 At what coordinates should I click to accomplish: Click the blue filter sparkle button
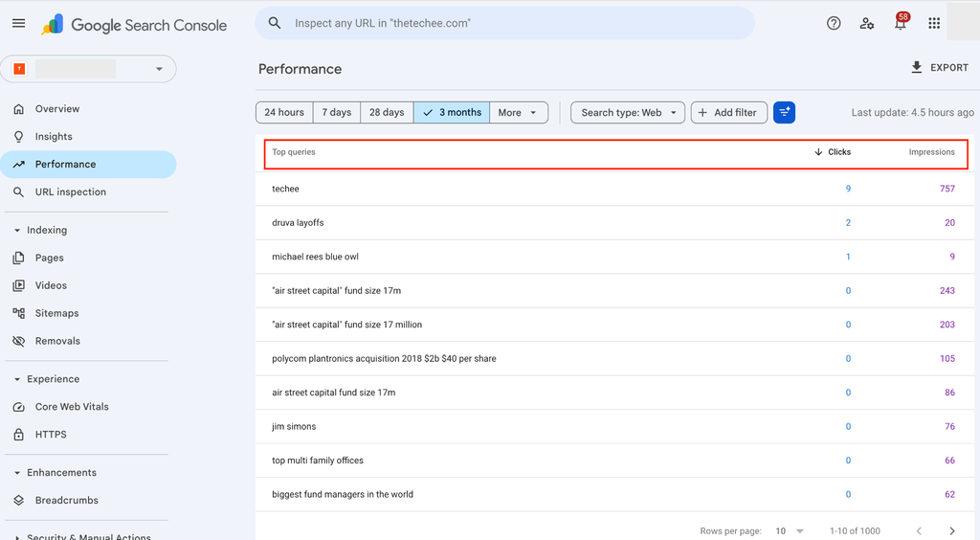785,113
